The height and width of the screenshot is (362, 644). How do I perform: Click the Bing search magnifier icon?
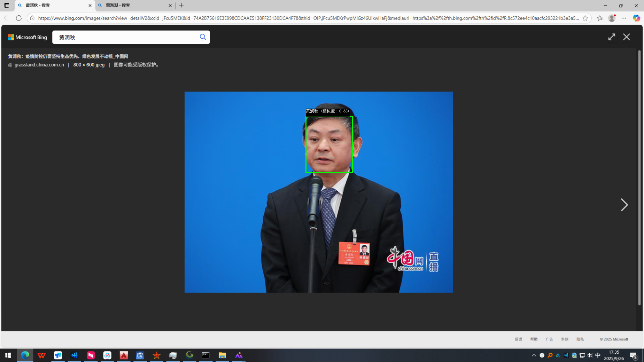(203, 37)
